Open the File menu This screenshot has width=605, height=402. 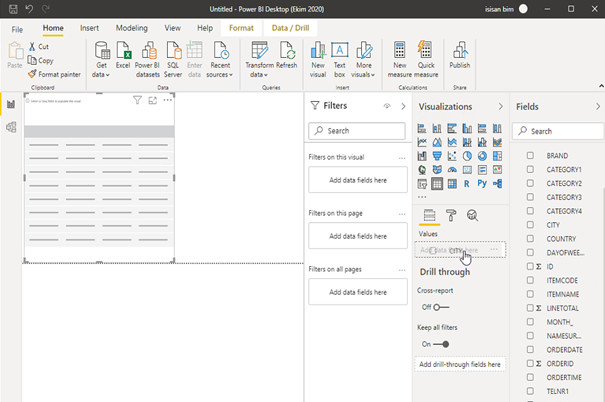(x=17, y=29)
